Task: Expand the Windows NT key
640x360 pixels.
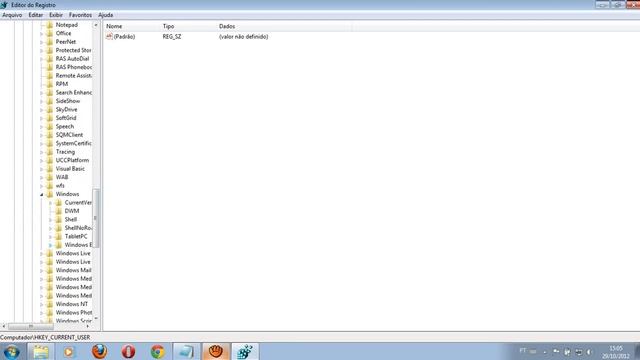Action: coord(42,304)
